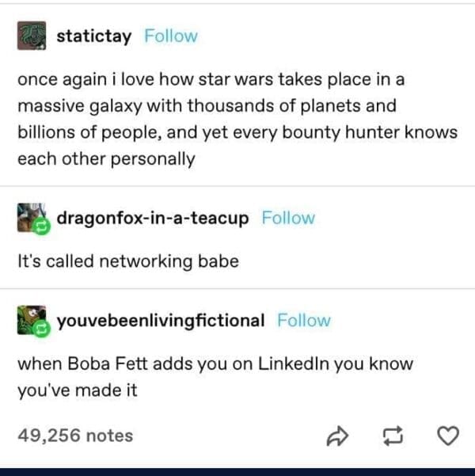Follow youvebeenlivingfictional
Screen dimensions: 475x476
[304, 321]
